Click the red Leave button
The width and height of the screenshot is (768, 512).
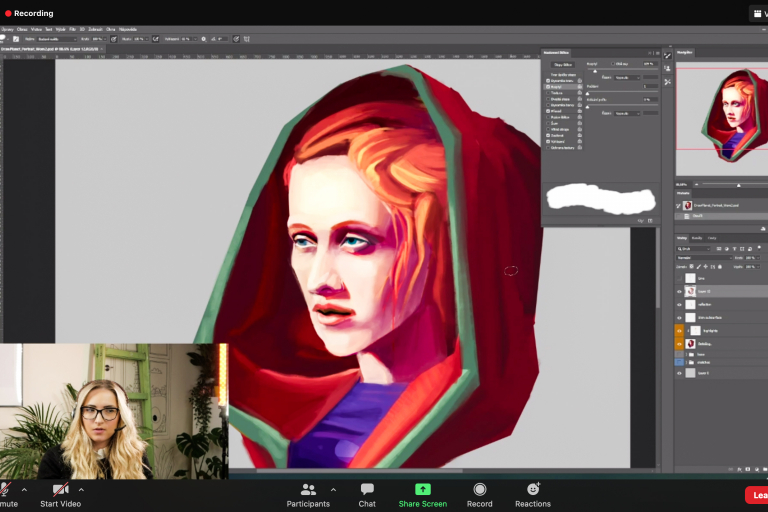coord(757,494)
